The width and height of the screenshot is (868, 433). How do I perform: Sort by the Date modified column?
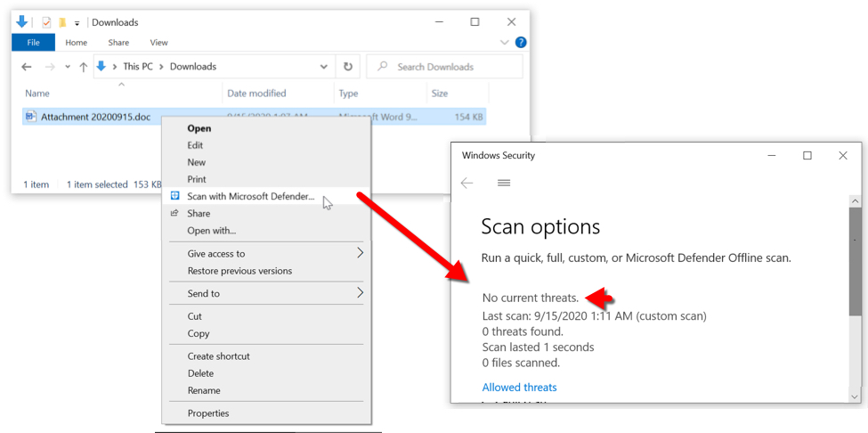(x=279, y=94)
